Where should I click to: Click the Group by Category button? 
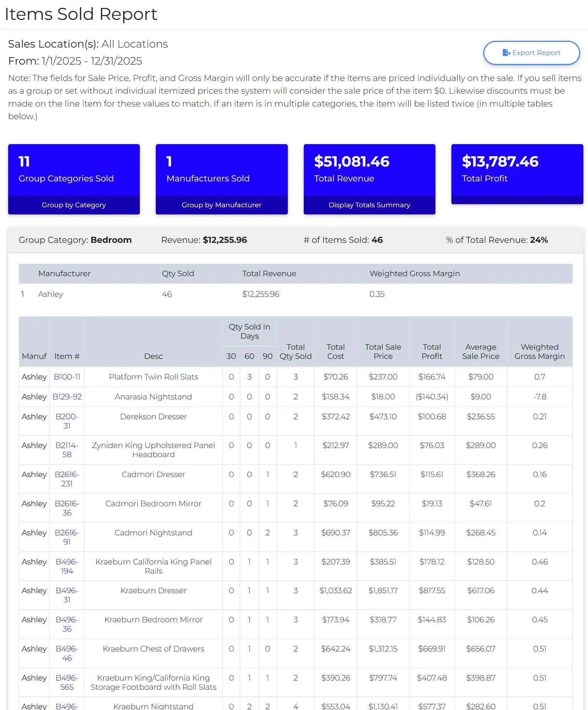pyautogui.click(x=74, y=205)
